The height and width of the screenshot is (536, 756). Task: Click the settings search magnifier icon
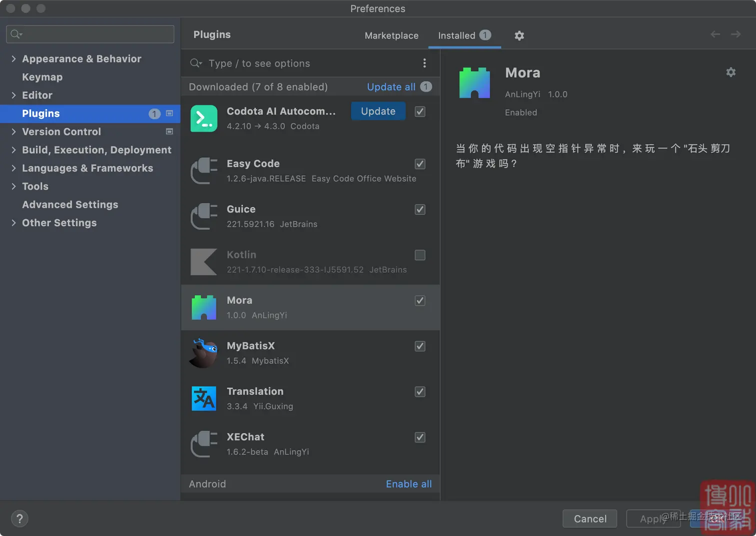click(x=16, y=34)
